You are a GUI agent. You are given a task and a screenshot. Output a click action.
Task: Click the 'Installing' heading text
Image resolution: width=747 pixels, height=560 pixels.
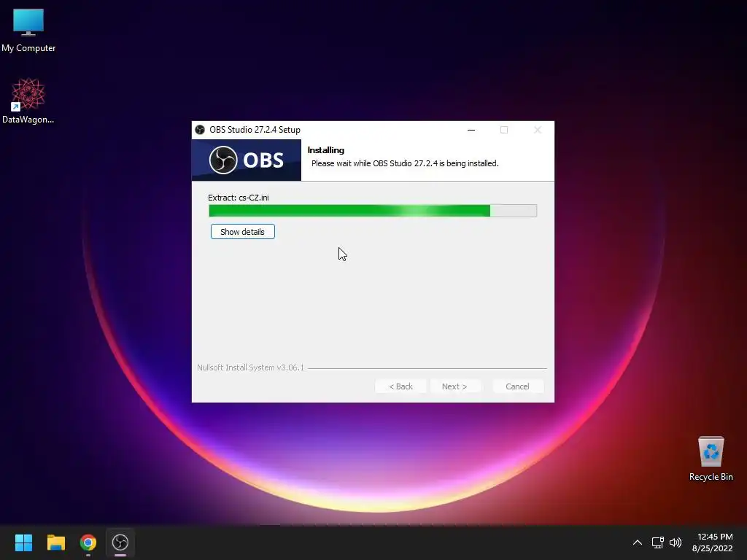[x=326, y=150]
